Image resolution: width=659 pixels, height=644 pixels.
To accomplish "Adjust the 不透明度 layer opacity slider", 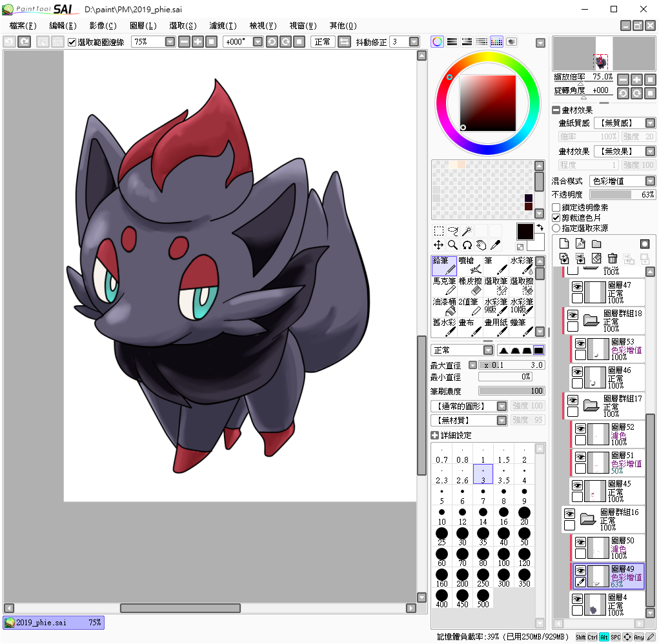I will [x=622, y=194].
